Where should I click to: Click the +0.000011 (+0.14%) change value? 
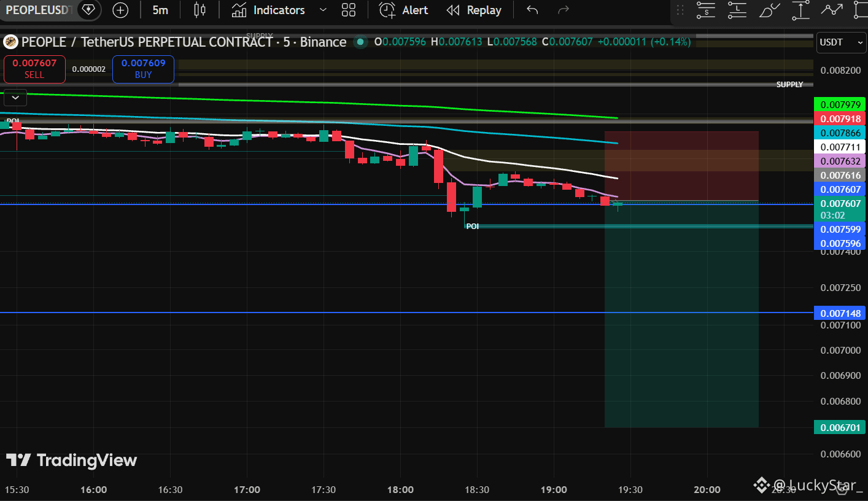(x=643, y=42)
